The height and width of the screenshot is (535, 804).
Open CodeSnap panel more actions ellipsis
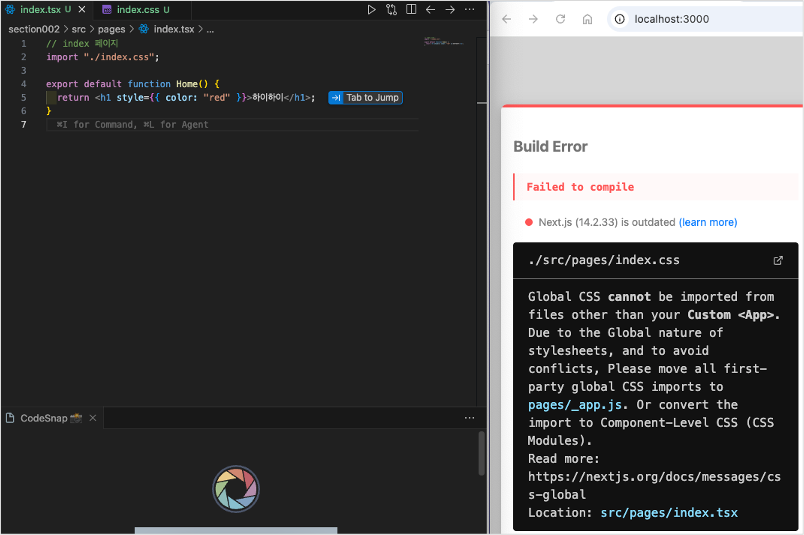click(x=469, y=418)
